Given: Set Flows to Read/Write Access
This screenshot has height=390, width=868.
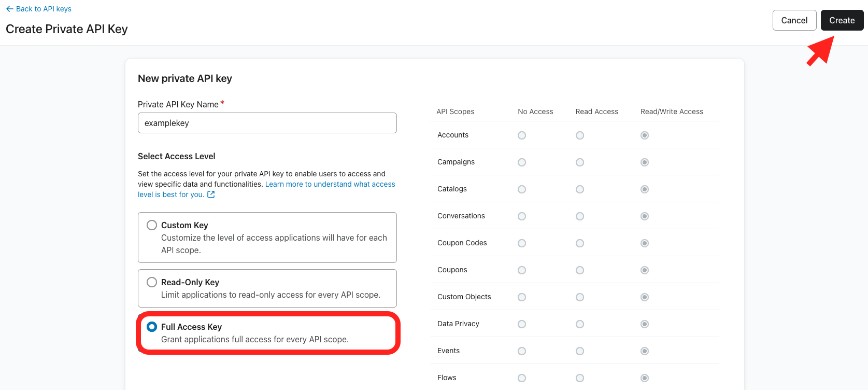Looking at the screenshot, I should point(645,378).
